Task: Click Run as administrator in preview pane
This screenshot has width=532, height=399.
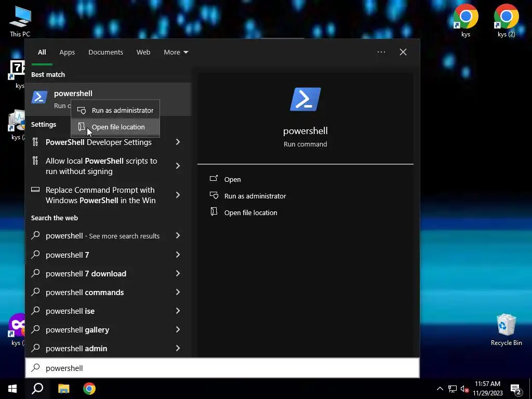Action: [x=255, y=196]
